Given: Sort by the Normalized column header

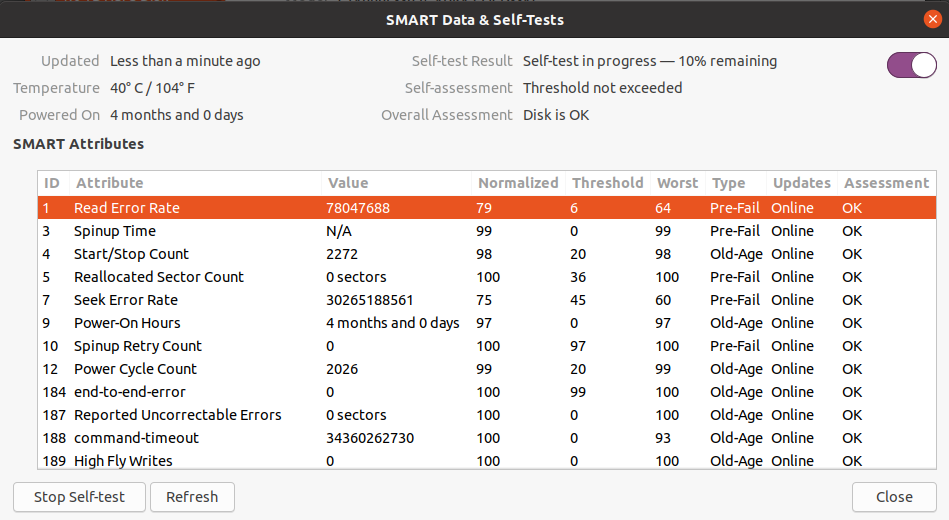Looking at the screenshot, I should coord(518,183).
